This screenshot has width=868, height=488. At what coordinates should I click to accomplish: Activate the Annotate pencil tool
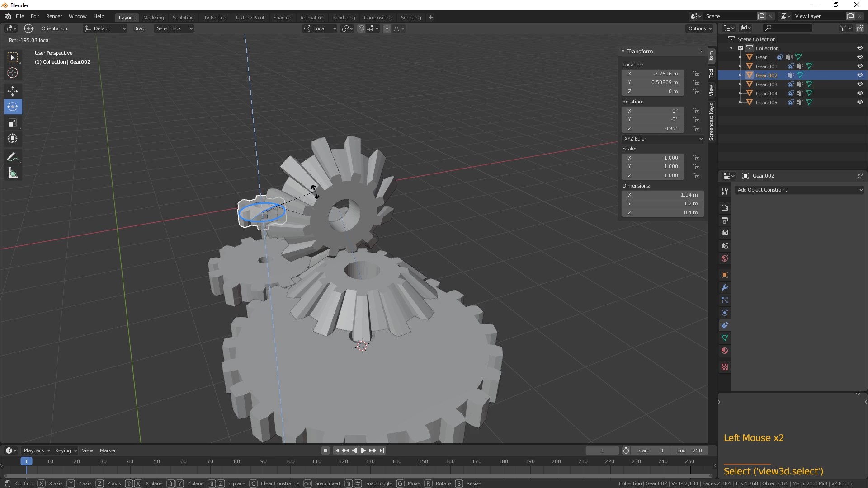13,157
